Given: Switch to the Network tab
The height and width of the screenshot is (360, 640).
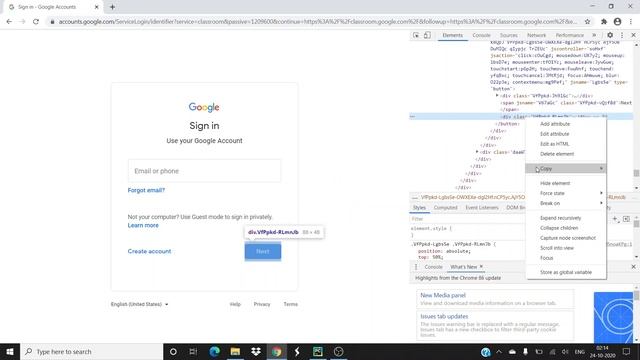Looking at the screenshot, I should 536,36.
